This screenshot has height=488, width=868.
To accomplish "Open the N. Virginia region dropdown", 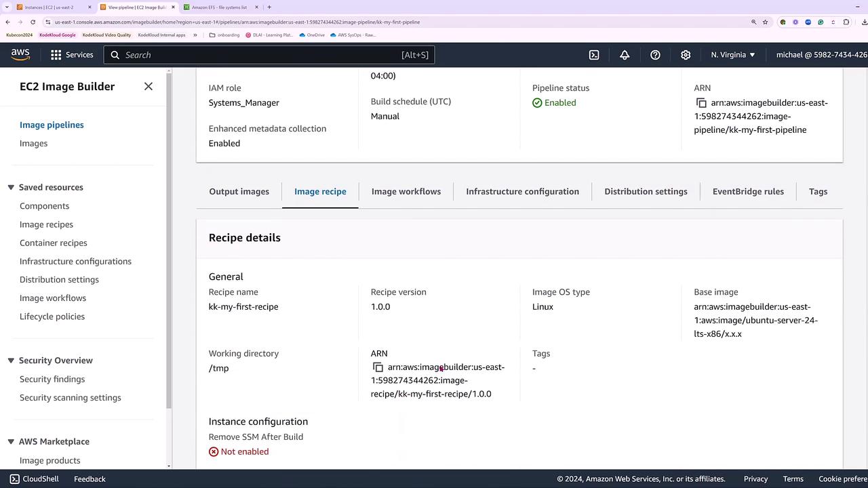I will (x=733, y=55).
